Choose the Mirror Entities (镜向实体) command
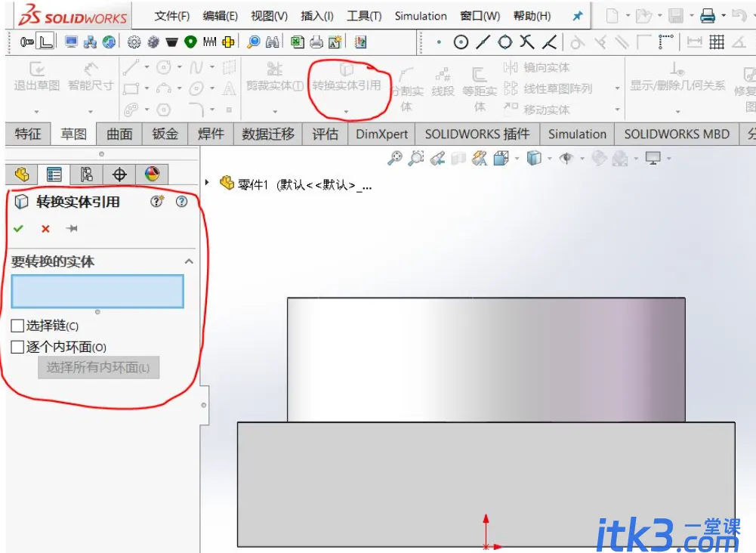 [x=536, y=67]
